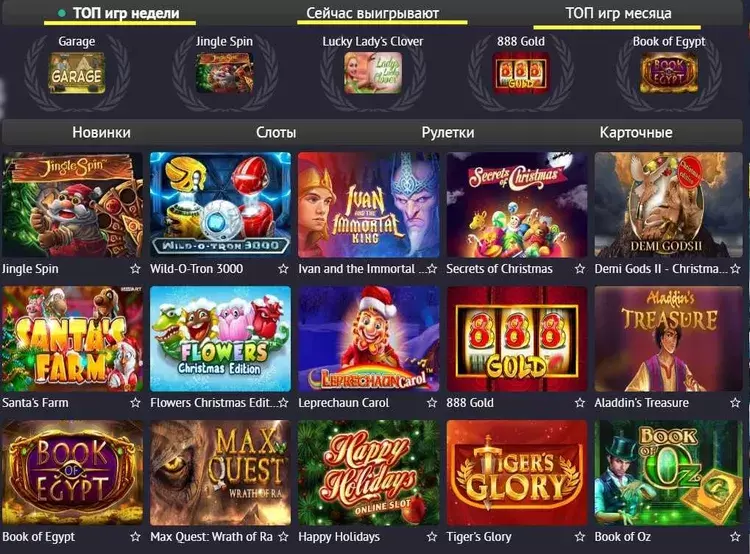Favorite Jingle Spin with its star icon

pyautogui.click(x=135, y=269)
